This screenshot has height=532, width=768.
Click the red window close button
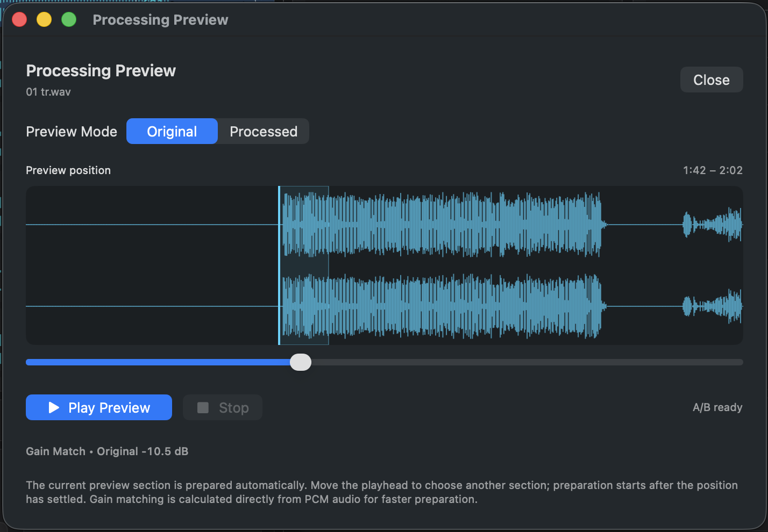tap(19, 20)
